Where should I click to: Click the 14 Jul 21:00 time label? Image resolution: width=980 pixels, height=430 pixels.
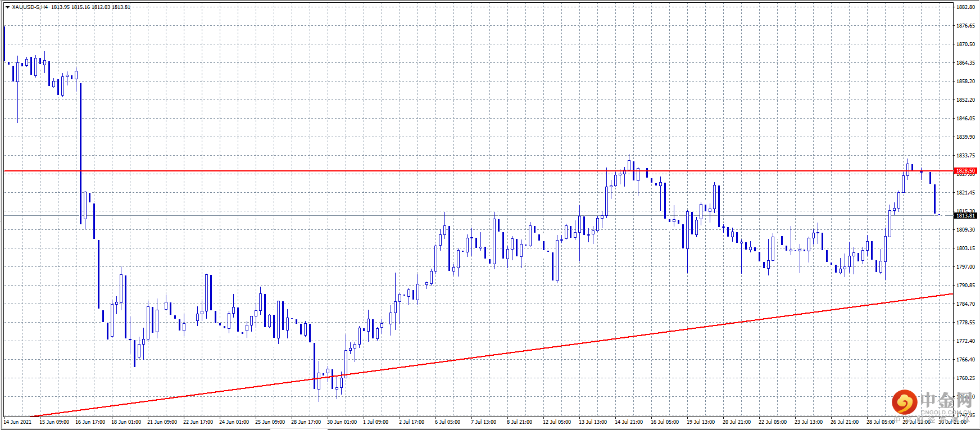pos(629,422)
